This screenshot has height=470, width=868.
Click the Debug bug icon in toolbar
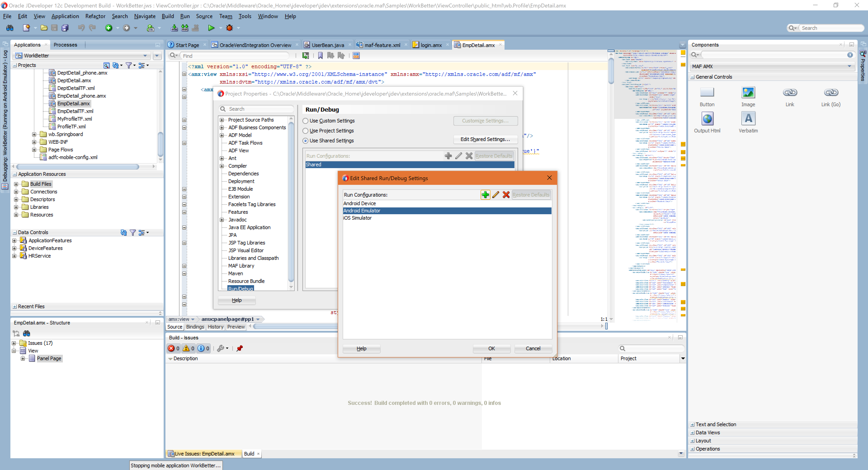[x=229, y=28]
